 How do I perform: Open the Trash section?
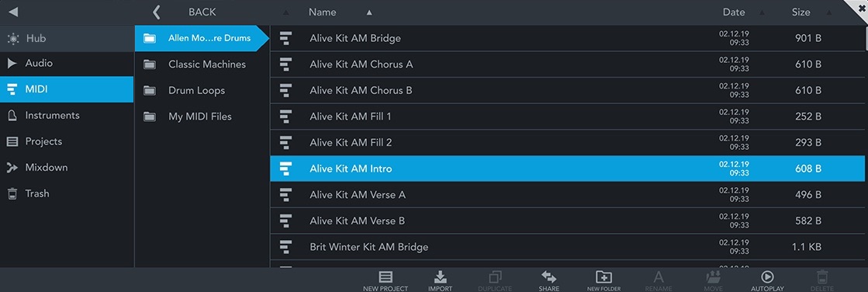67,193
